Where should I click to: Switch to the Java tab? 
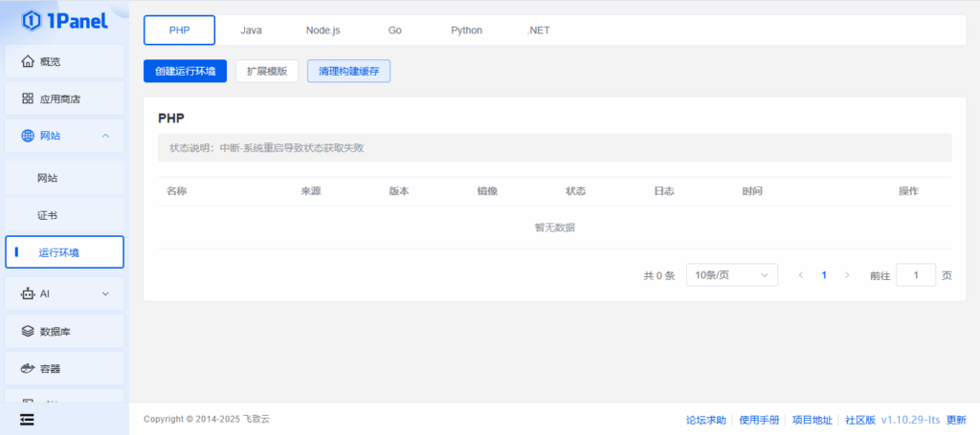[x=251, y=30]
